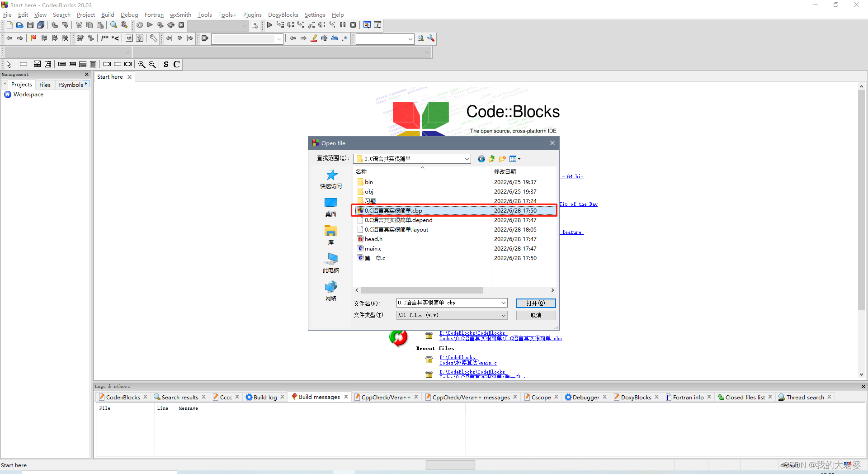
Task: Toggle highlight mode with the yellow highlighter icon
Action: (314, 38)
